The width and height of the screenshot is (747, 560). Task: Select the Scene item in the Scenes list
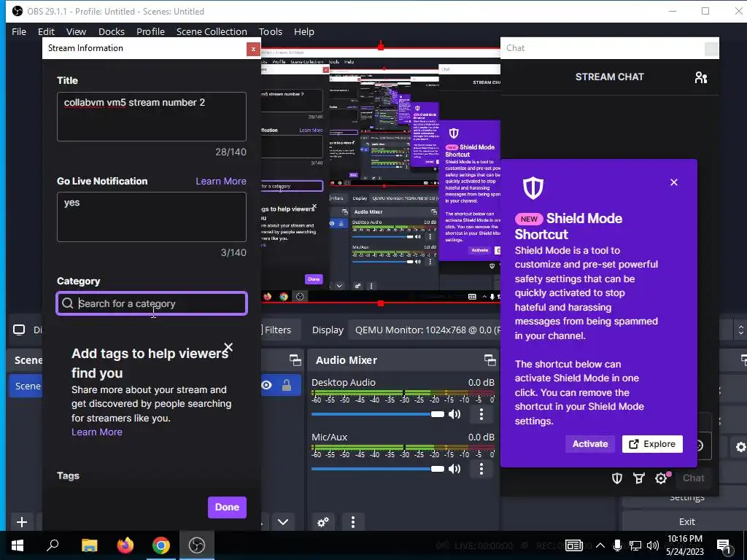click(26, 386)
